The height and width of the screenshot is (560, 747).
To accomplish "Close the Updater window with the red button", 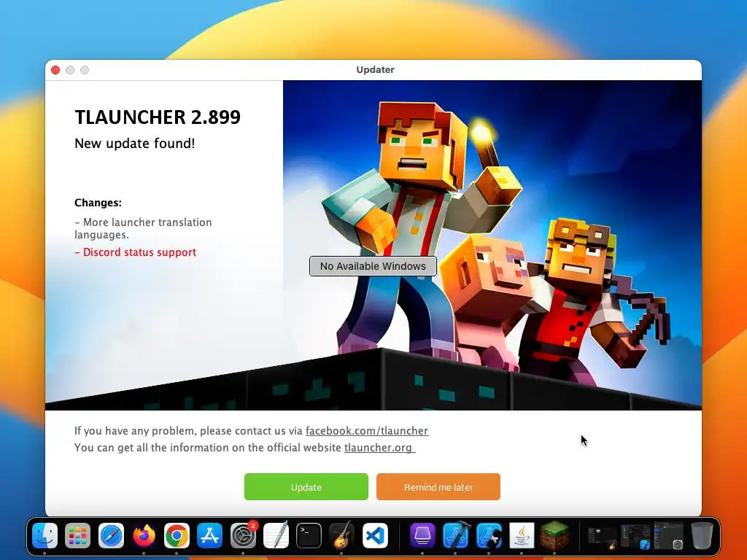I will [x=55, y=70].
